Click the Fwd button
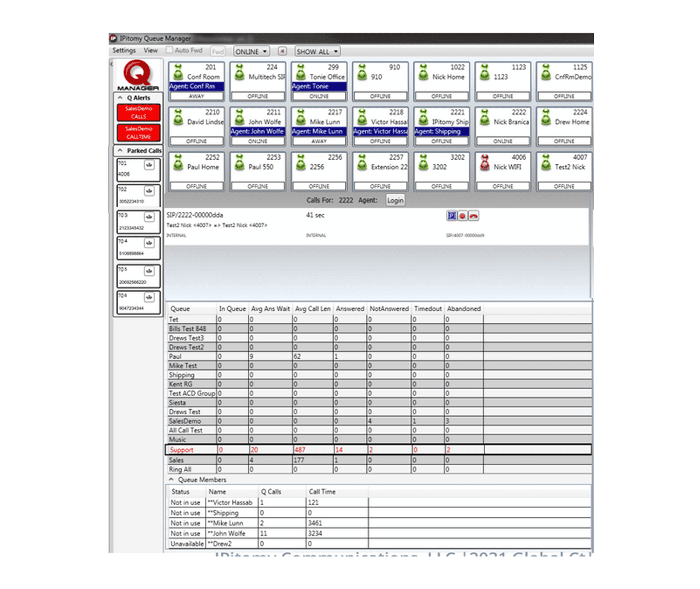Viewport: 700px width, 589px height. point(218,51)
